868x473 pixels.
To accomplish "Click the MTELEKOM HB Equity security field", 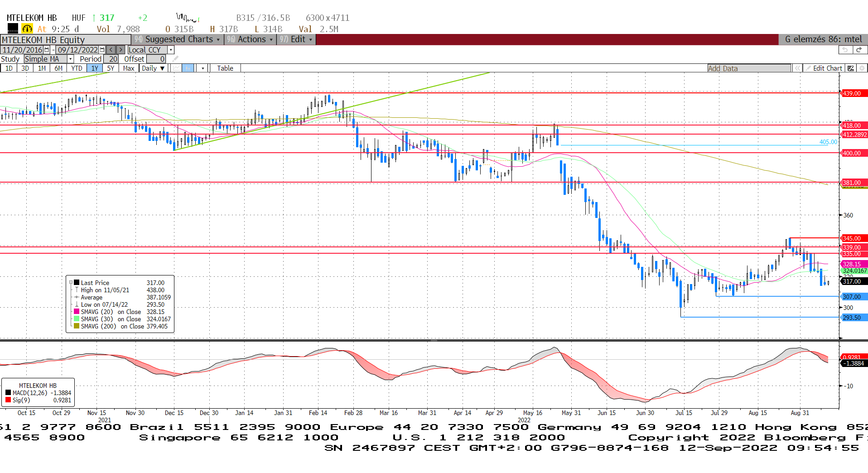I will [x=66, y=39].
